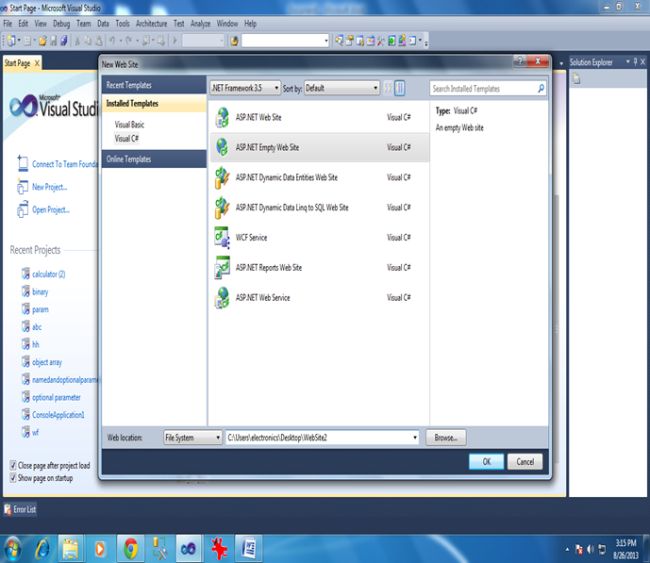
Task: Click the Solution Explorer properties icon
Action: (x=577, y=78)
